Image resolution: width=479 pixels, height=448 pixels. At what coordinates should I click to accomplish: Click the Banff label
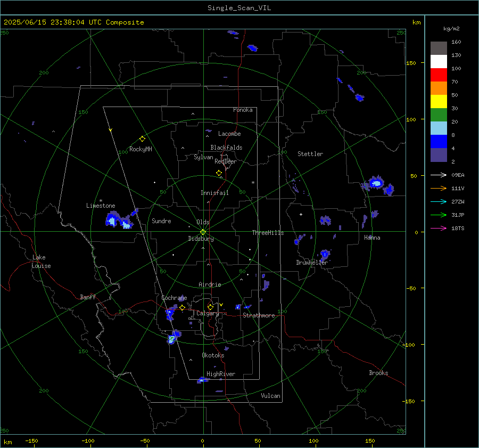[88, 297]
